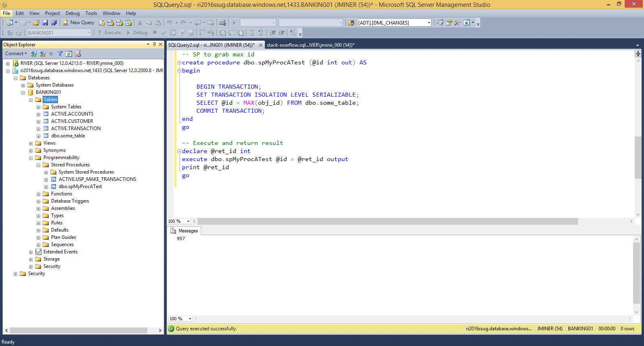Click the Object Explorer Refresh icon
Screen dimensions: 644x346
point(69,54)
